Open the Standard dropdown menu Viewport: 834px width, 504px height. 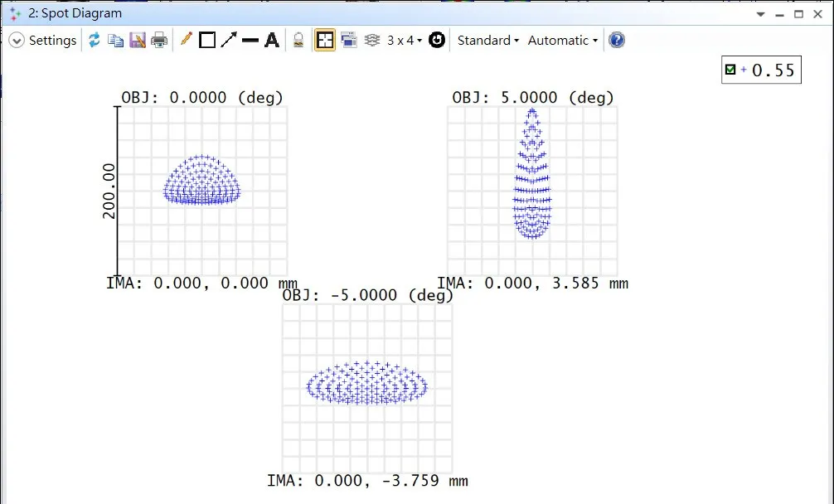487,40
